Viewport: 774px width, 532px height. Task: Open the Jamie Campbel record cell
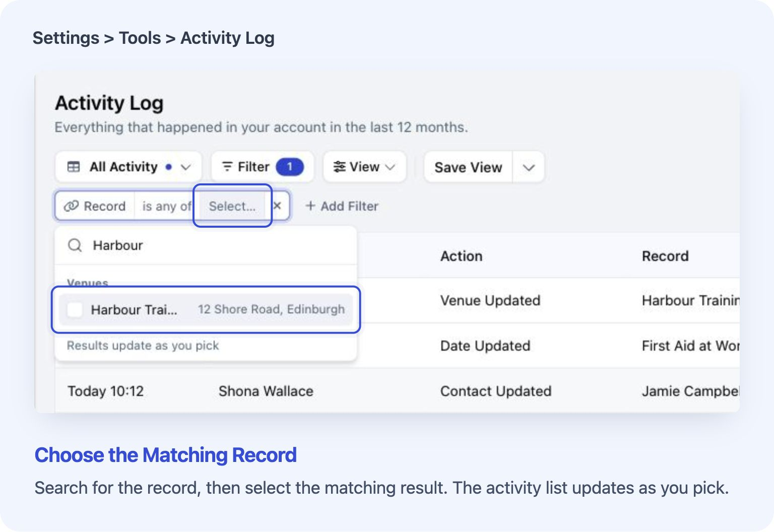tap(690, 391)
